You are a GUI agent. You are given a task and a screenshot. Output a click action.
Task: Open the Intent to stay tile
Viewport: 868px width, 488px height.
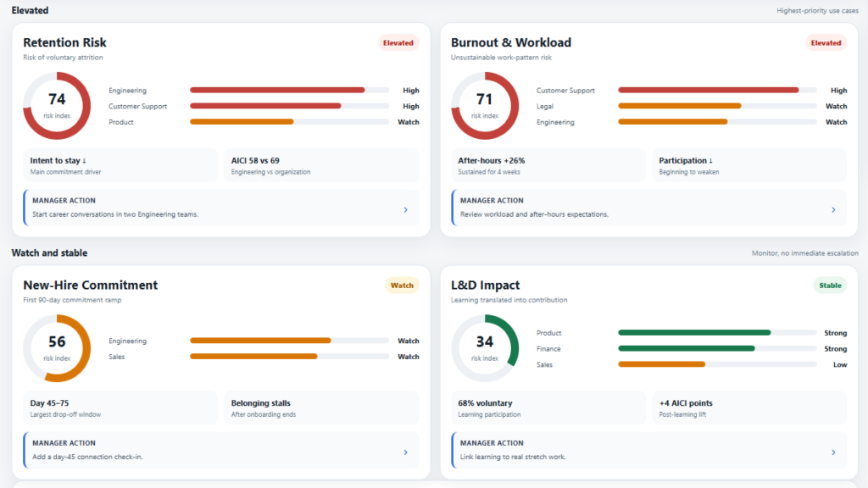pyautogui.click(x=120, y=165)
